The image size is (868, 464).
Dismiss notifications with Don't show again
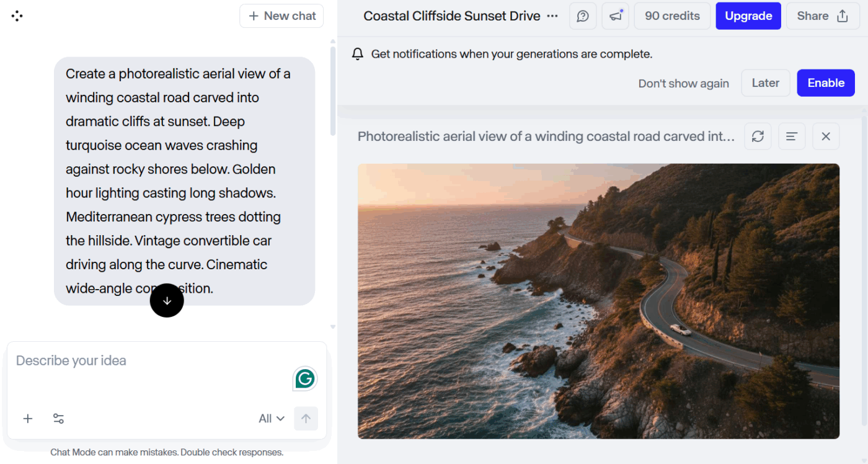(x=683, y=83)
